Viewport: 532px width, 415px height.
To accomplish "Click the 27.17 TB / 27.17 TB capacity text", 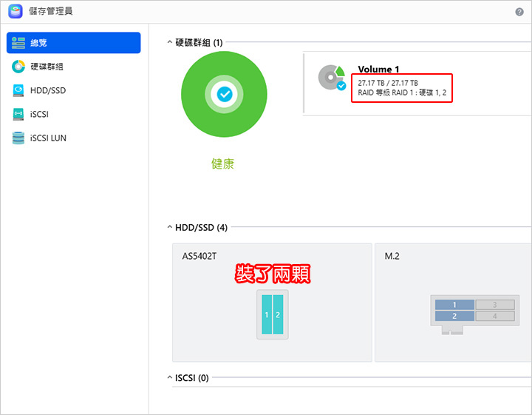I will 388,83.
